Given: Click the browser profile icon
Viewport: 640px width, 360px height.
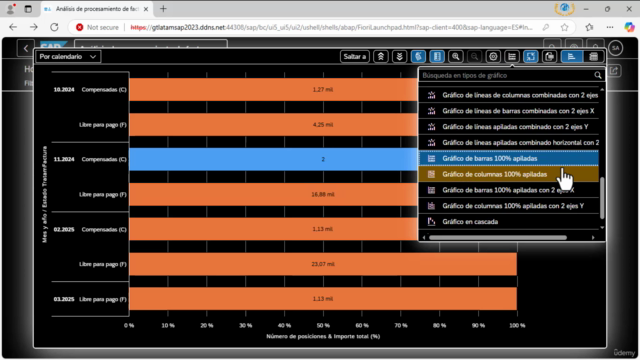Looking at the screenshot, I should tap(10, 9).
